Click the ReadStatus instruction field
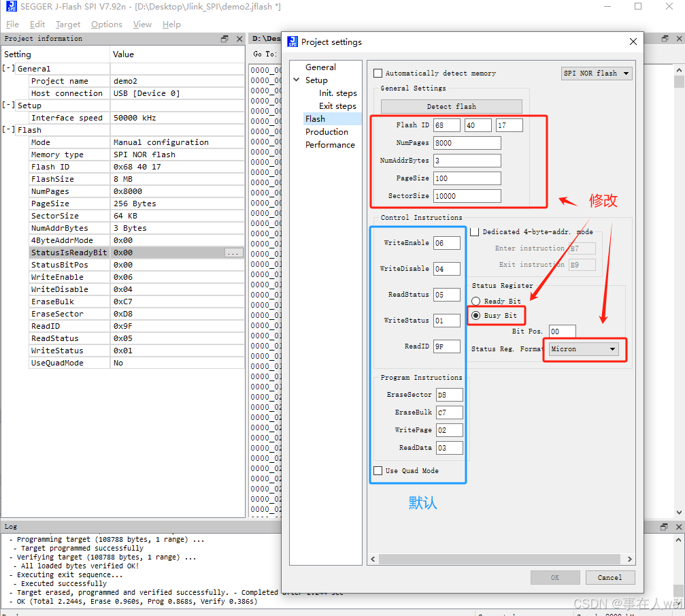This screenshot has height=616, width=685. pos(446,294)
